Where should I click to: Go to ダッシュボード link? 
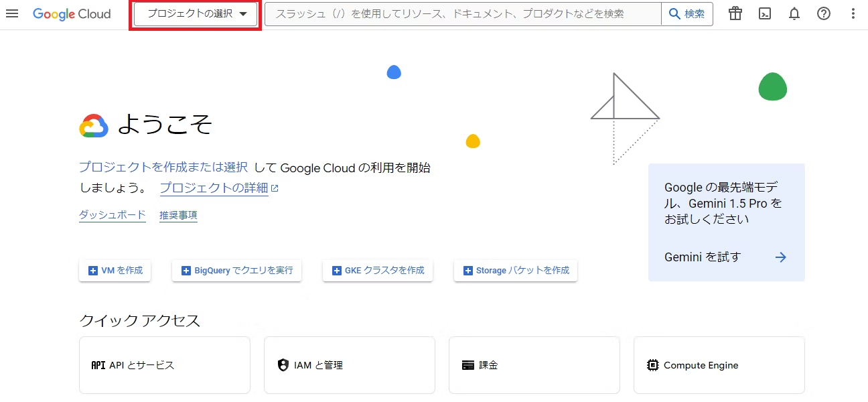tap(113, 215)
